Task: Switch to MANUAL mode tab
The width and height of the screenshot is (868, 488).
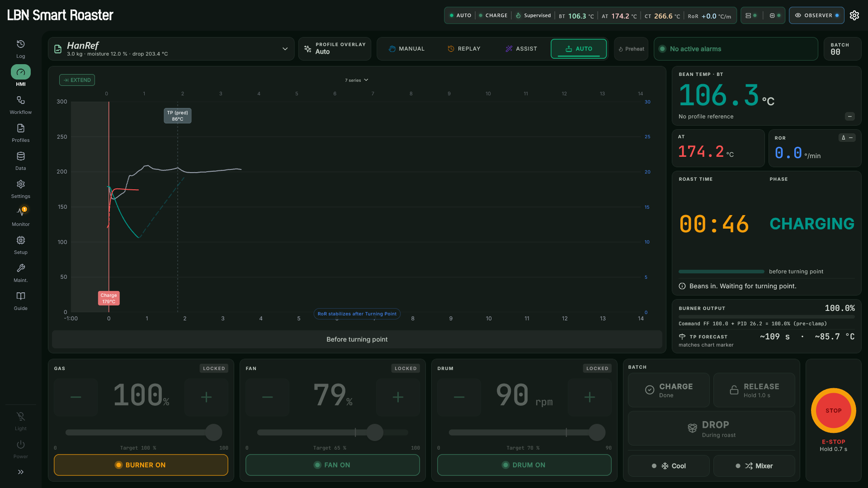Action: [x=406, y=49]
